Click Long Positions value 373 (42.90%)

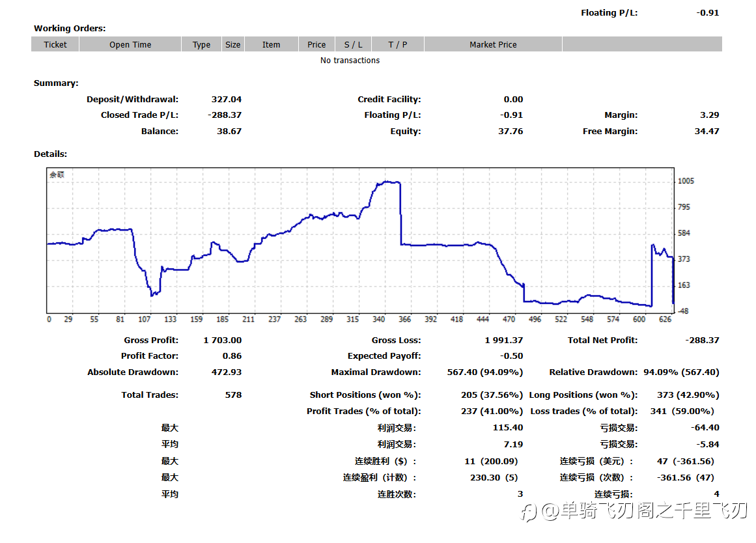pos(688,395)
